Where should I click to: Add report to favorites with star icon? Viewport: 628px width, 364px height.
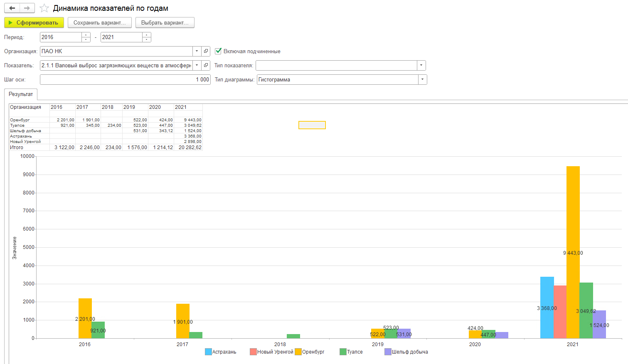44,8
